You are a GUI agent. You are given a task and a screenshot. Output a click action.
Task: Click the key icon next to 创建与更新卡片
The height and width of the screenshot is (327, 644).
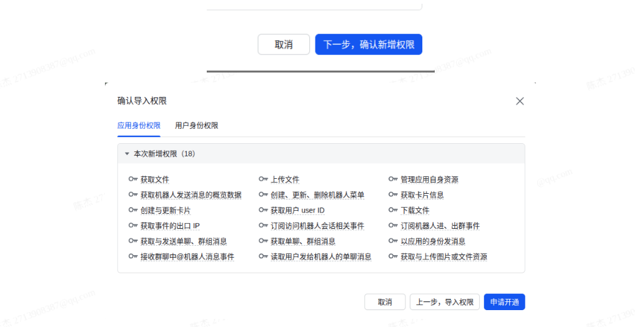pyautogui.click(x=132, y=210)
